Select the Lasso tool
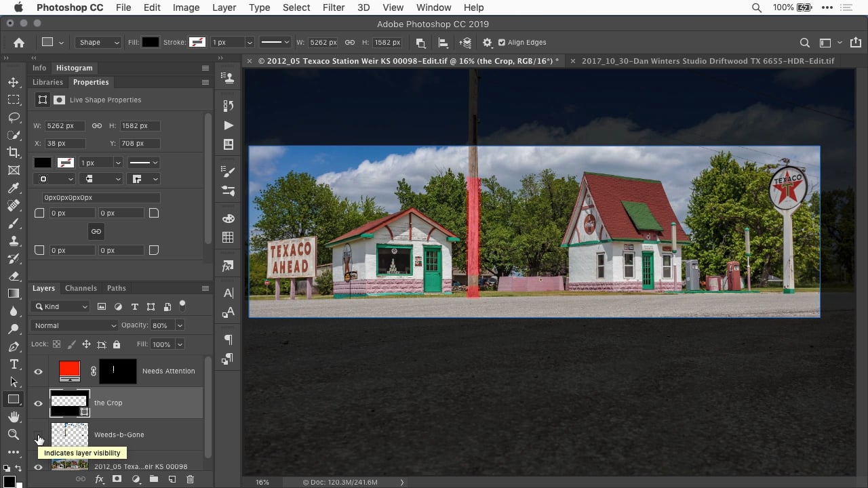The height and width of the screenshot is (488, 868). pyautogui.click(x=13, y=117)
